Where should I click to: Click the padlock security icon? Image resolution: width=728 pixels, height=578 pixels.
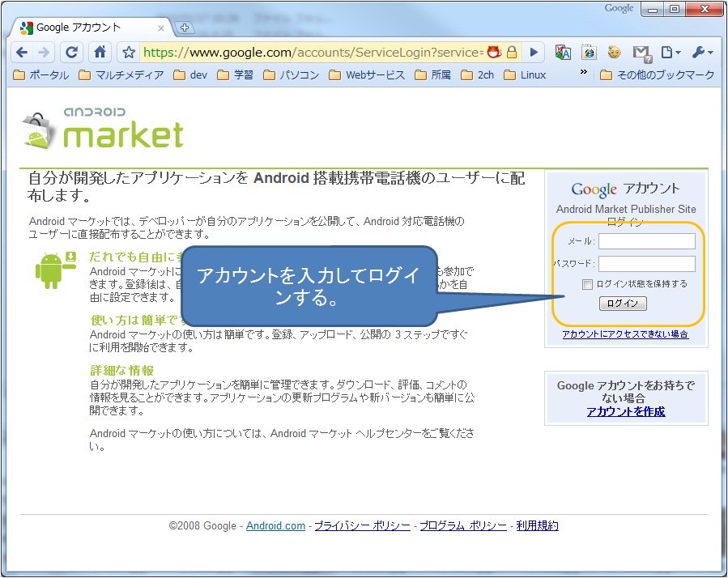click(512, 53)
